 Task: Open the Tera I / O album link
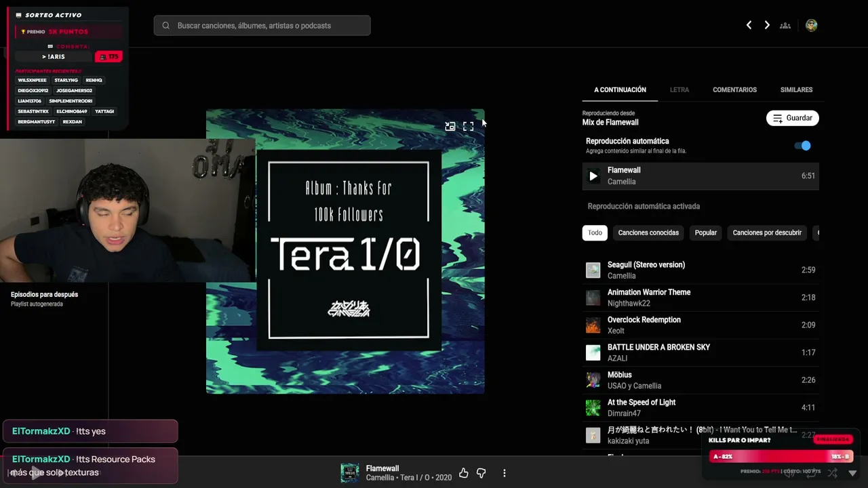tap(414, 478)
